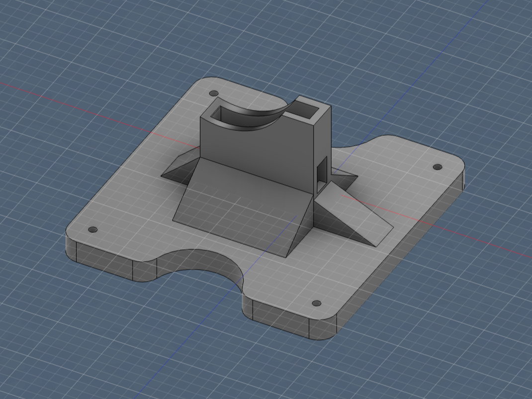Pick the mounting hole at the plate's front-right corner
532x399 pixels.
(316, 303)
